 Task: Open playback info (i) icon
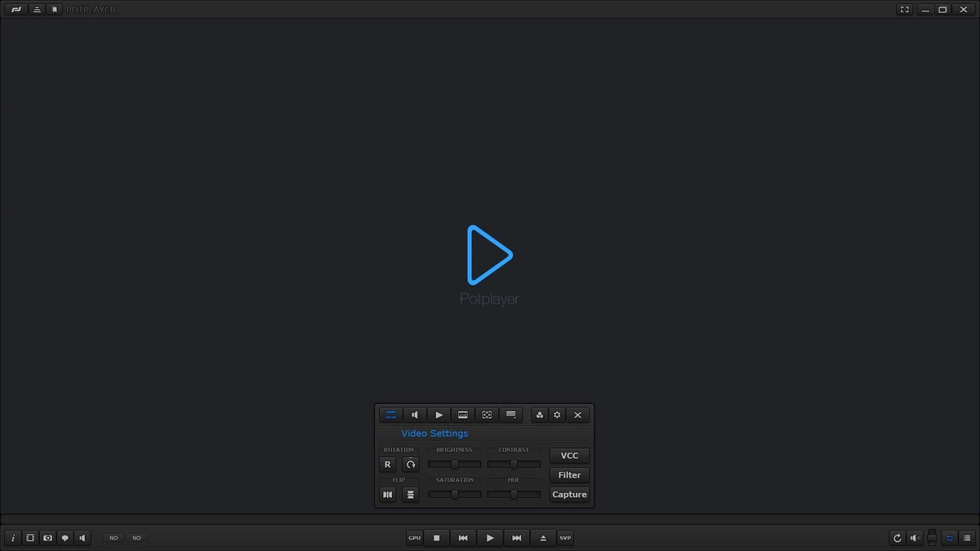13,538
